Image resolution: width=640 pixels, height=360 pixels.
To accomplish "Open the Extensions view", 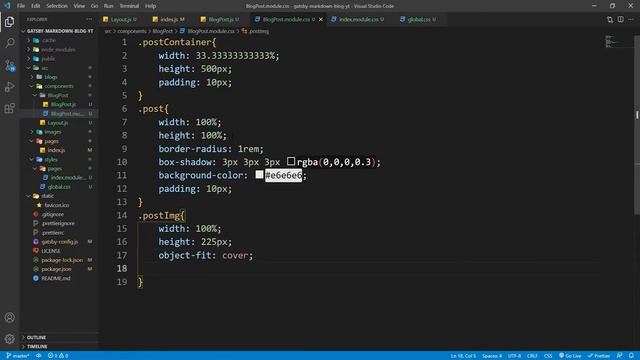I will point(9,108).
